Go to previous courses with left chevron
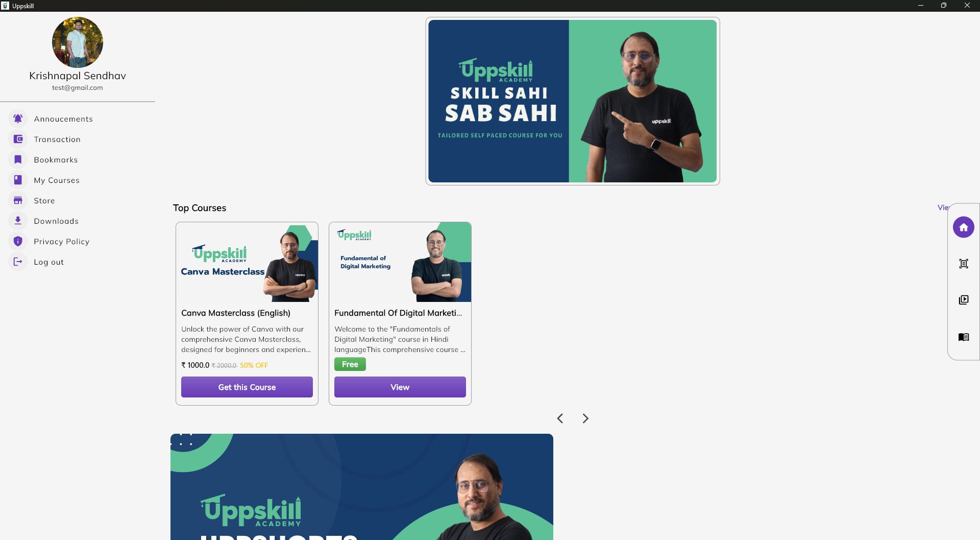Image resolution: width=980 pixels, height=540 pixels. click(x=560, y=418)
